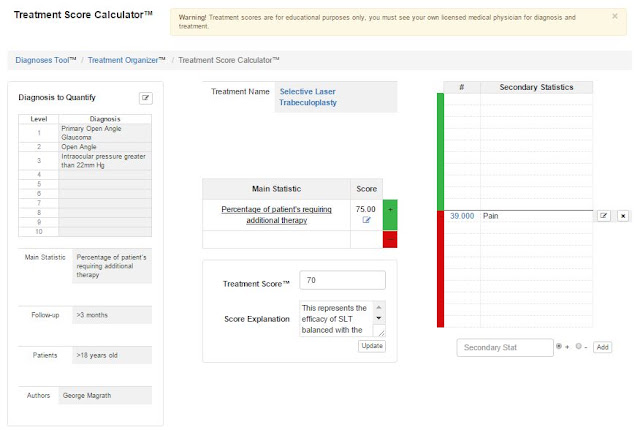Click the Add secondary stat button

[602, 347]
